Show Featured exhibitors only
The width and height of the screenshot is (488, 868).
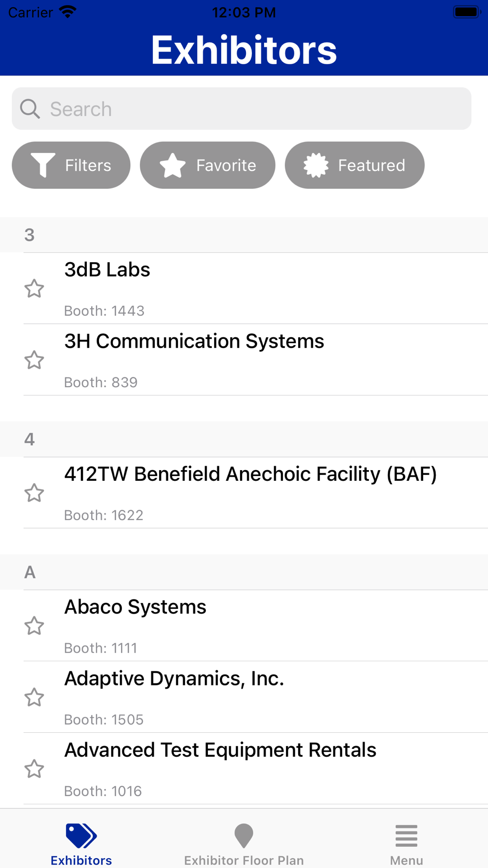[x=355, y=165]
